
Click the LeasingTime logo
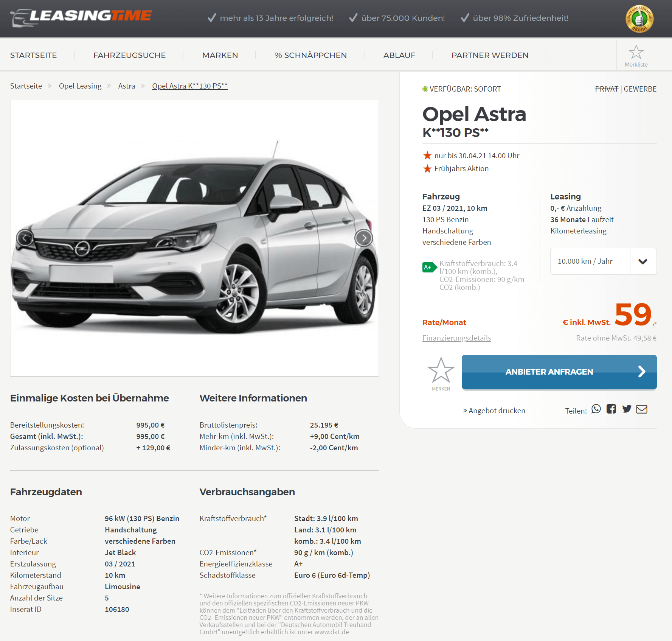[81, 17]
